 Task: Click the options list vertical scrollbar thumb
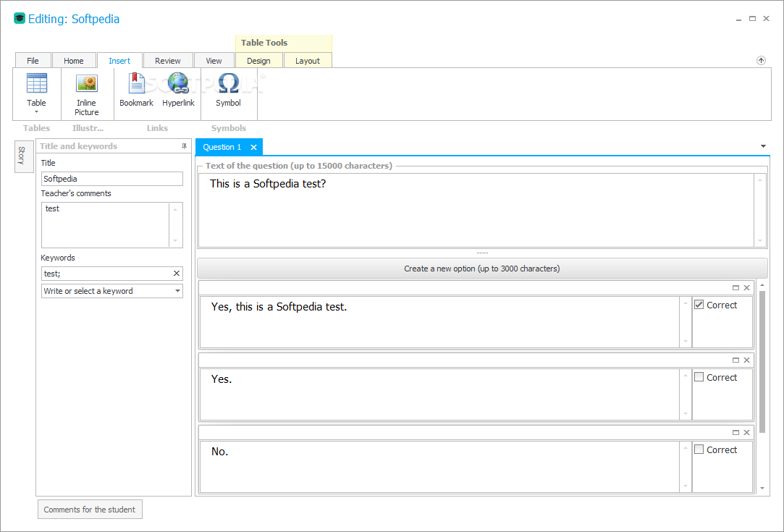pos(762,361)
